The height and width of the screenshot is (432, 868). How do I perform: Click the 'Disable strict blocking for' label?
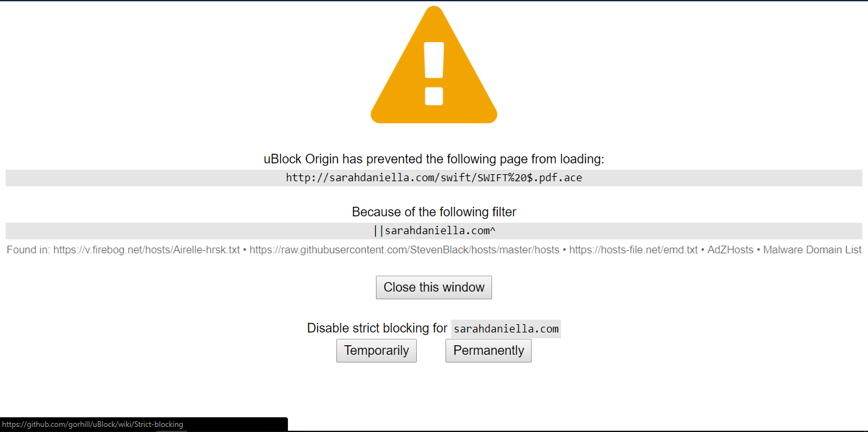[377, 329]
